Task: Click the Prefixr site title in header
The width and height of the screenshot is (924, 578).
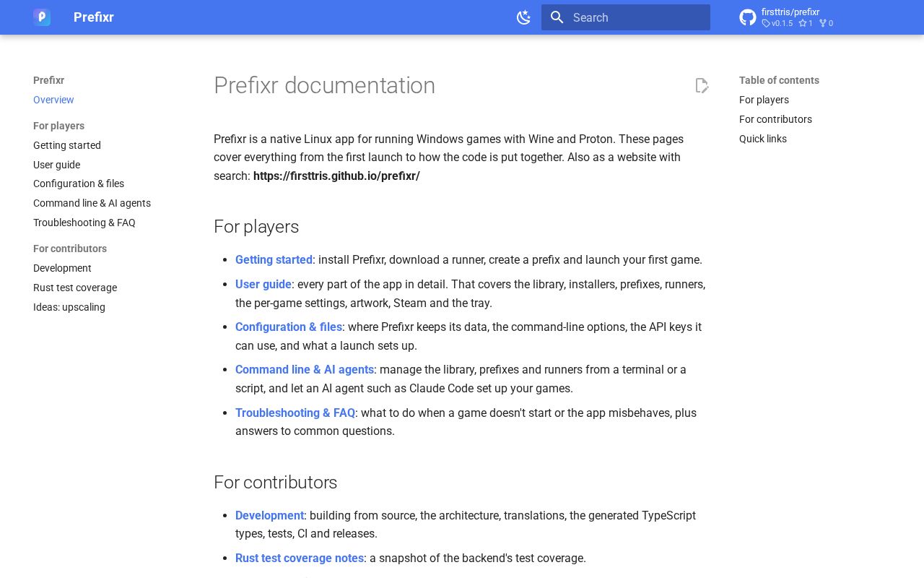Action: tap(94, 17)
